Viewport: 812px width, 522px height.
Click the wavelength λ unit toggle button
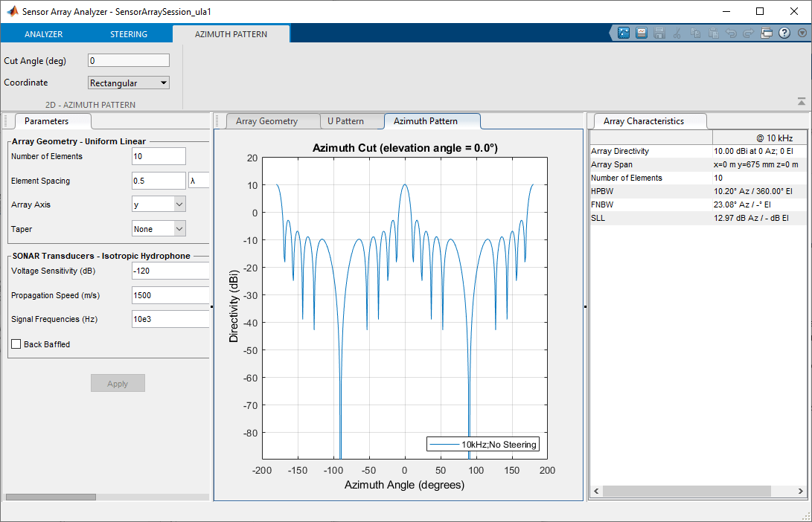click(198, 180)
